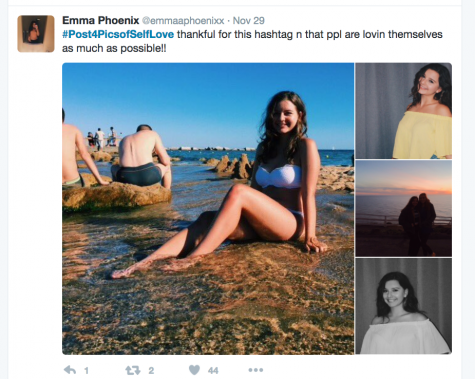
Task: Open the three-dot more options menu
Action: pyautogui.click(x=256, y=370)
